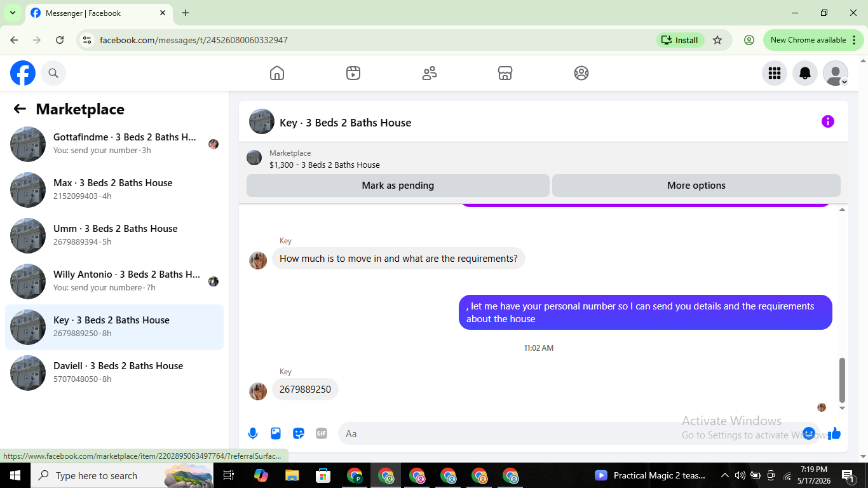Go to the Facebook Home icon
Viewport: 868px width, 488px height.
click(277, 73)
